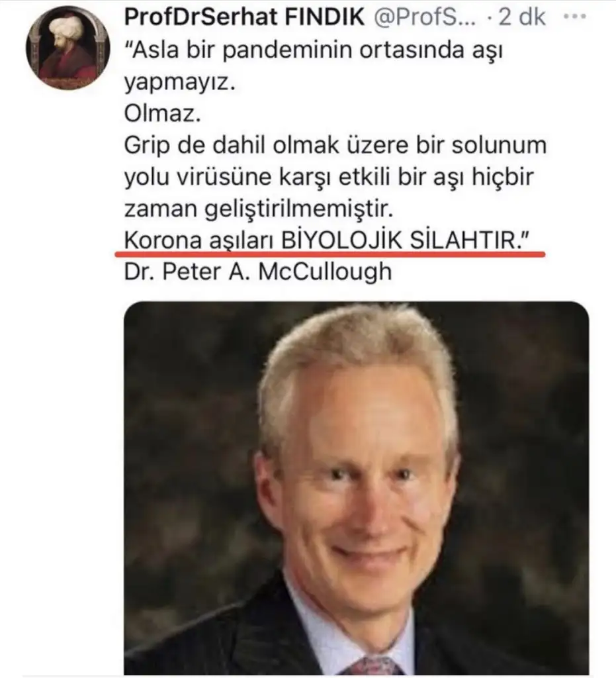Select the line starting 'yolu virüsüne karşı etkili'

point(329,177)
